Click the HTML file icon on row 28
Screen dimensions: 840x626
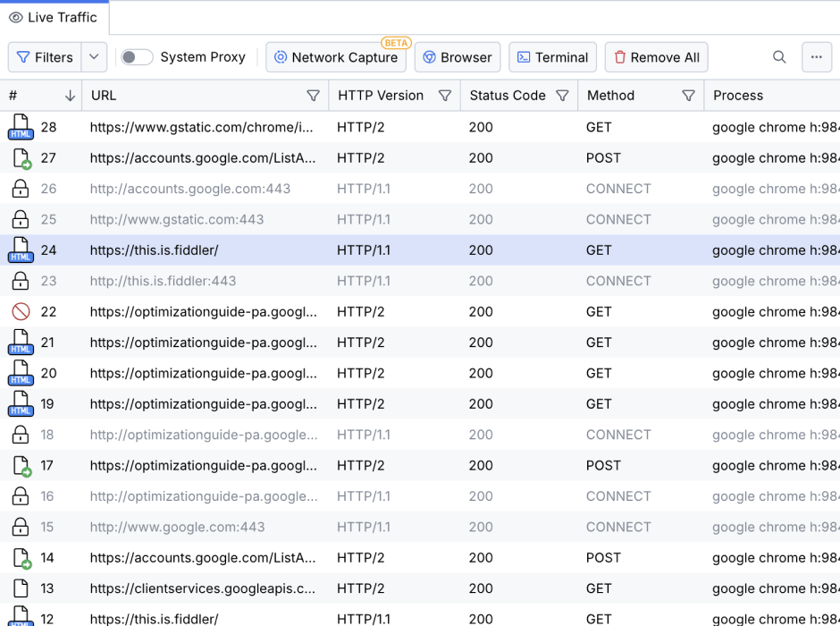click(x=21, y=127)
